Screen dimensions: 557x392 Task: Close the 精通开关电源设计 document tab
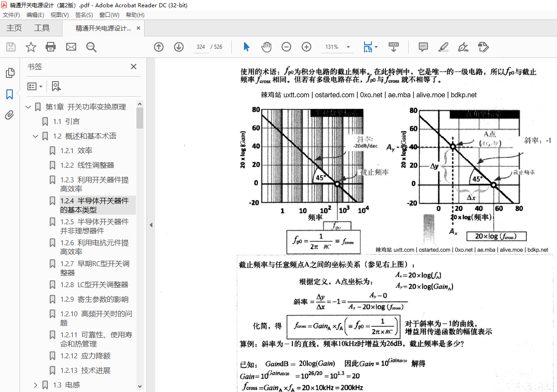(x=139, y=28)
